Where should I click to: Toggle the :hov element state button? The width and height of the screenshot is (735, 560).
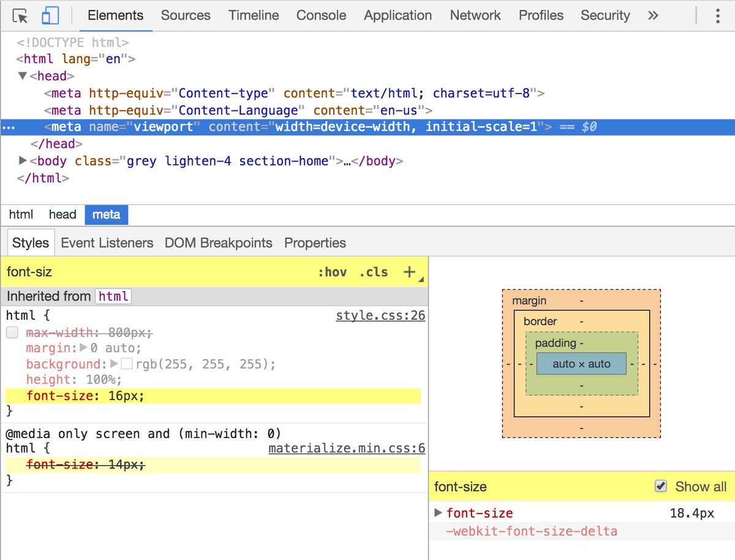point(332,272)
